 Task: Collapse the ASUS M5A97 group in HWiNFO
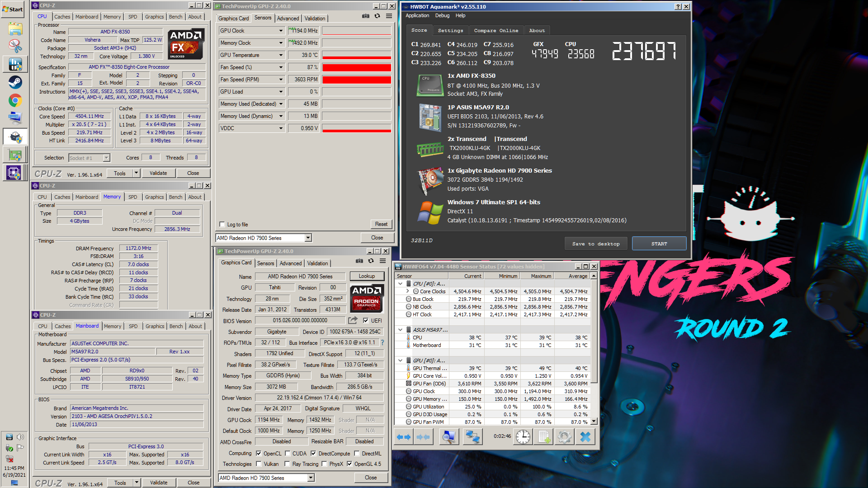tap(400, 330)
